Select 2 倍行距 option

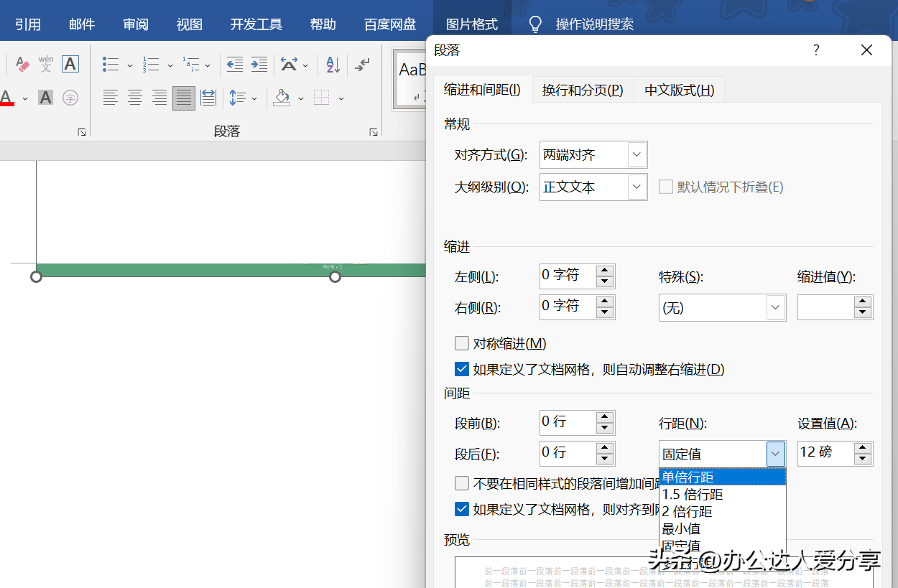point(723,512)
